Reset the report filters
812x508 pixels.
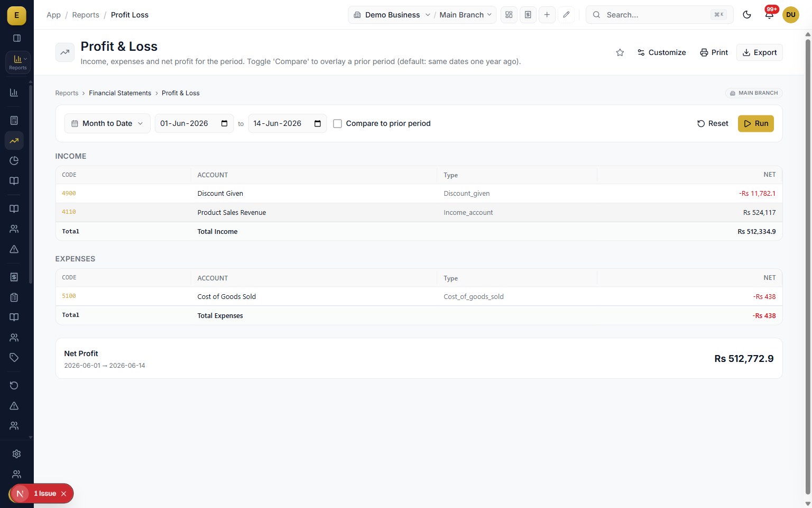(713, 123)
